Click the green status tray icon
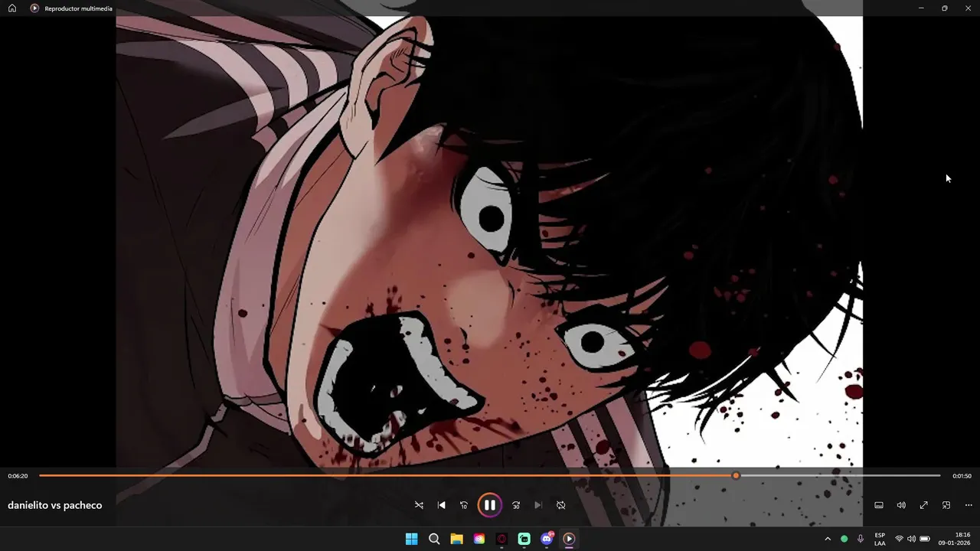The image size is (980, 551). (844, 539)
